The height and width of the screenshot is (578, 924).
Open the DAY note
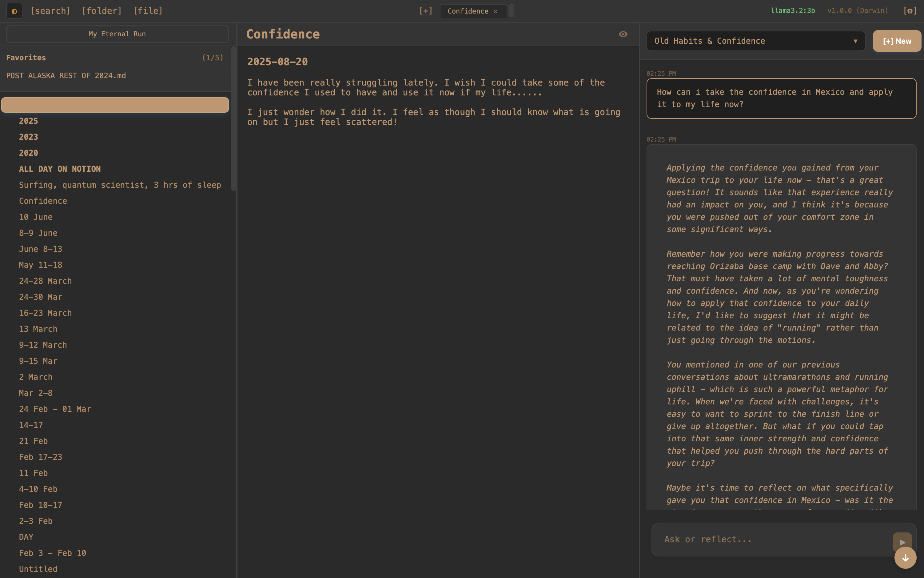click(26, 537)
